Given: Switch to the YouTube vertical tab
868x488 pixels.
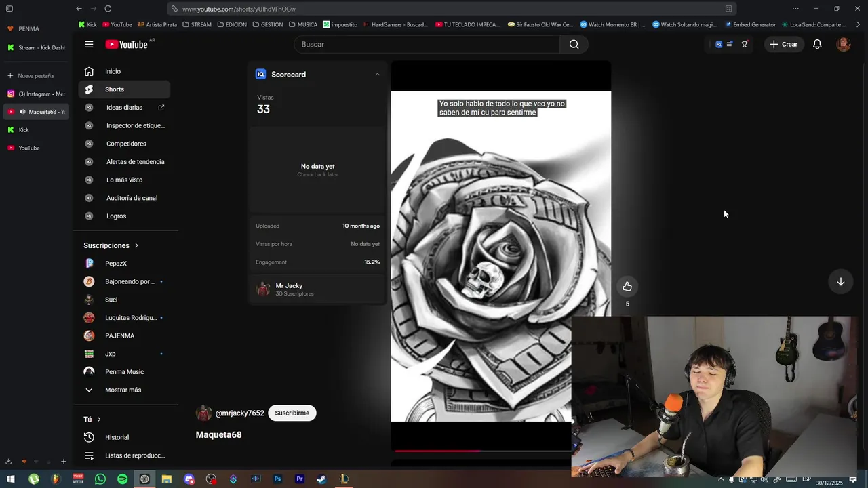Looking at the screenshot, I should click(x=36, y=148).
